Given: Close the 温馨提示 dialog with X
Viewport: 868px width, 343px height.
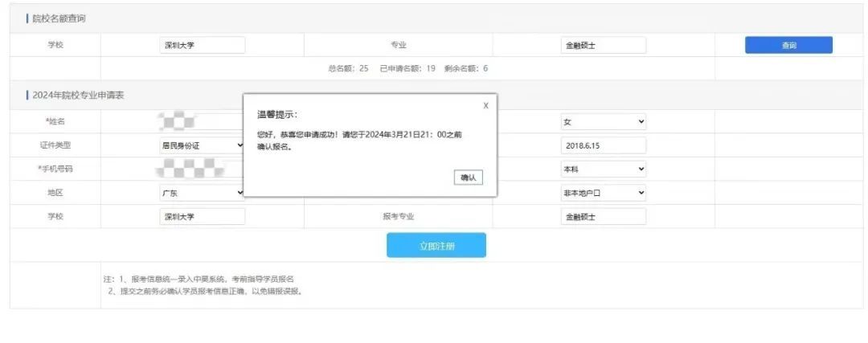Looking at the screenshot, I should (x=485, y=105).
